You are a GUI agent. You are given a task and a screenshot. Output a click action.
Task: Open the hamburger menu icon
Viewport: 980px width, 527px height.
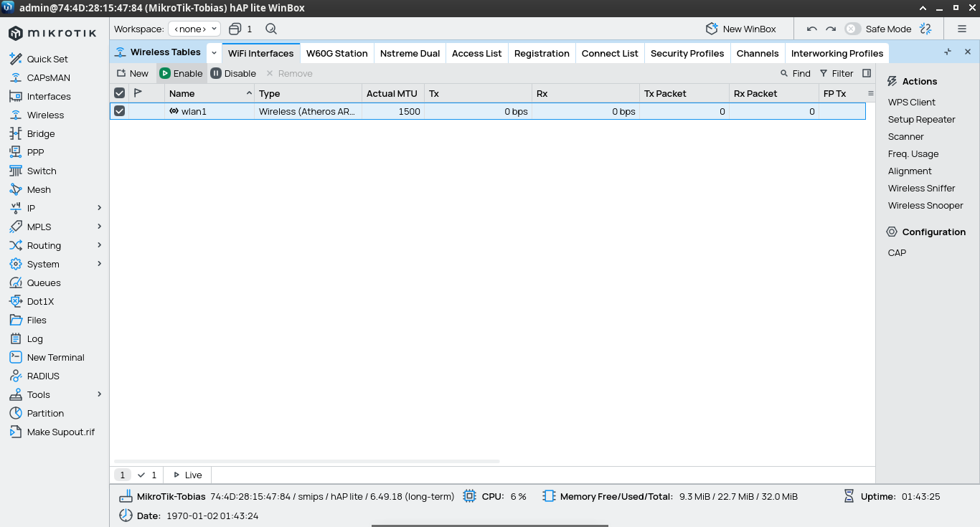[x=962, y=29]
